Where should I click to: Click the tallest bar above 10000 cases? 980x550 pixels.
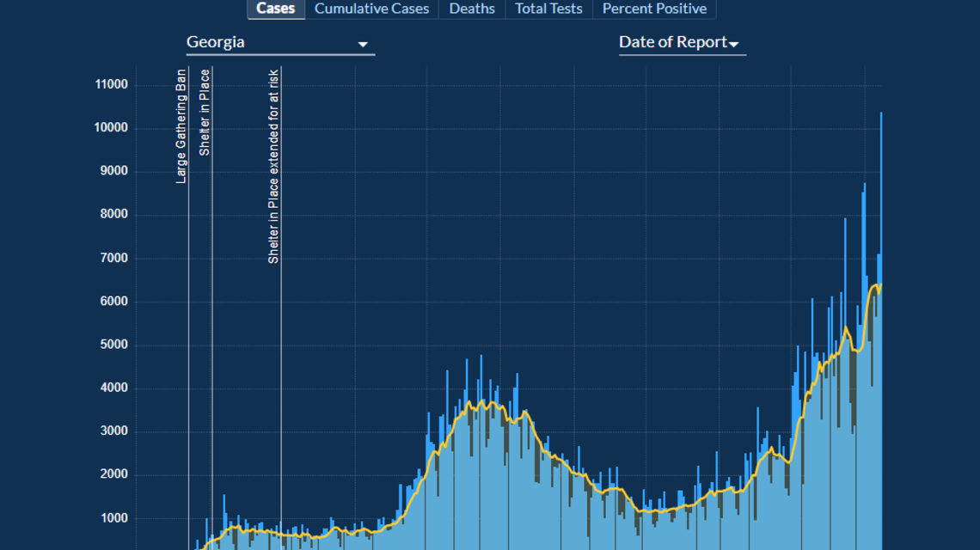tap(881, 331)
